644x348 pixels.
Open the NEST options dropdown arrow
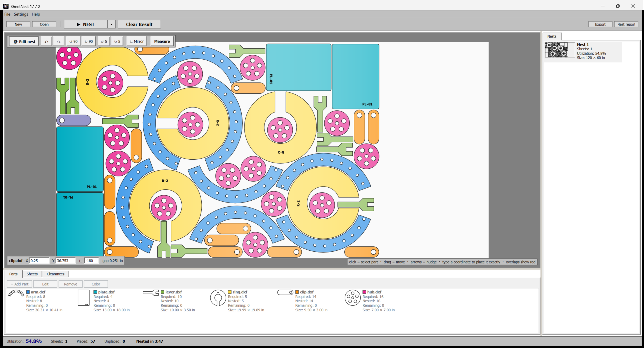click(111, 24)
